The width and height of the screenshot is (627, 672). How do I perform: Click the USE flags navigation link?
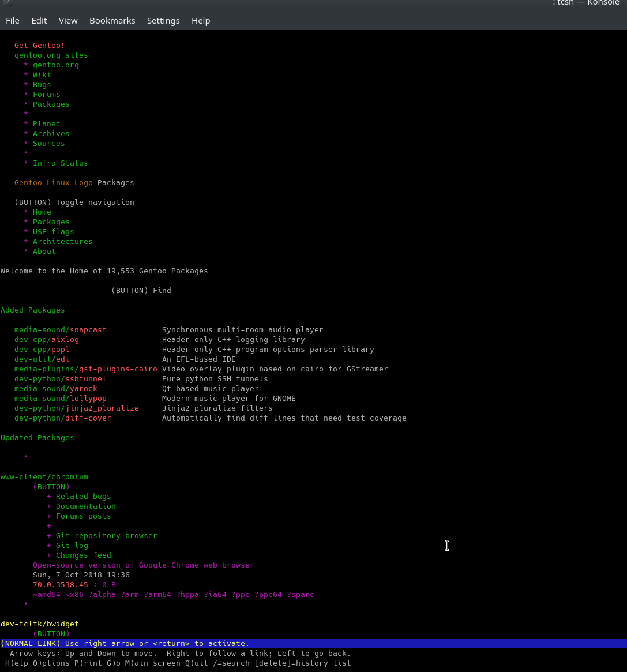coord(53,232)
